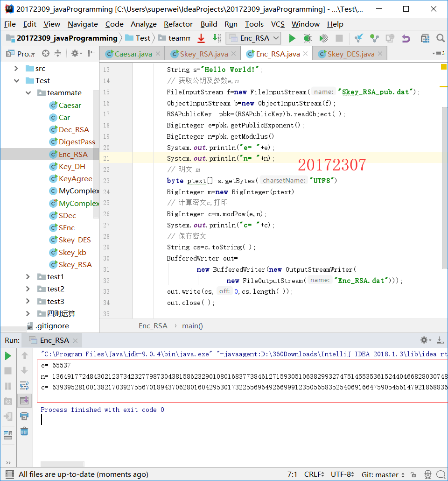Expand the 四则运算 package
448x481 pixels.
coord(28,313)
